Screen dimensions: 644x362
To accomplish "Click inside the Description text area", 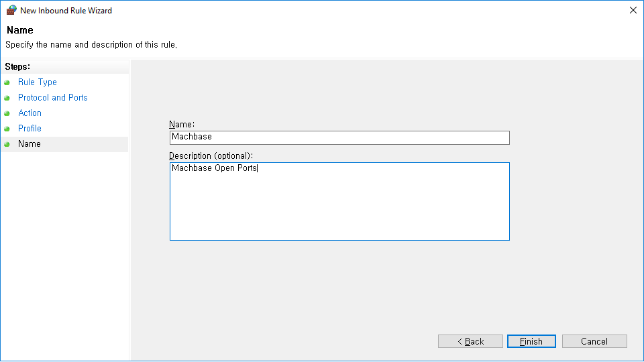I will point(339,201).
